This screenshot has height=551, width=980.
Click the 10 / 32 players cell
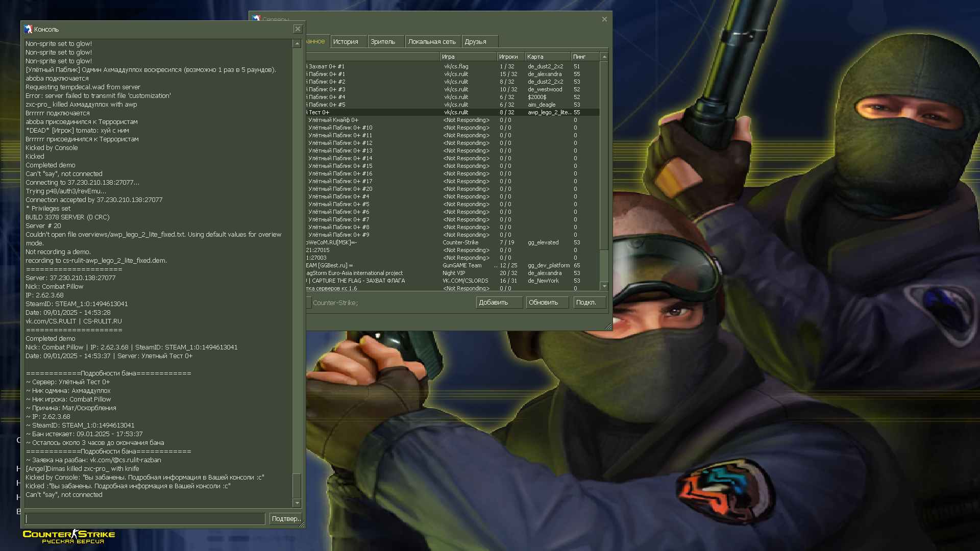[x=508, y=89]
